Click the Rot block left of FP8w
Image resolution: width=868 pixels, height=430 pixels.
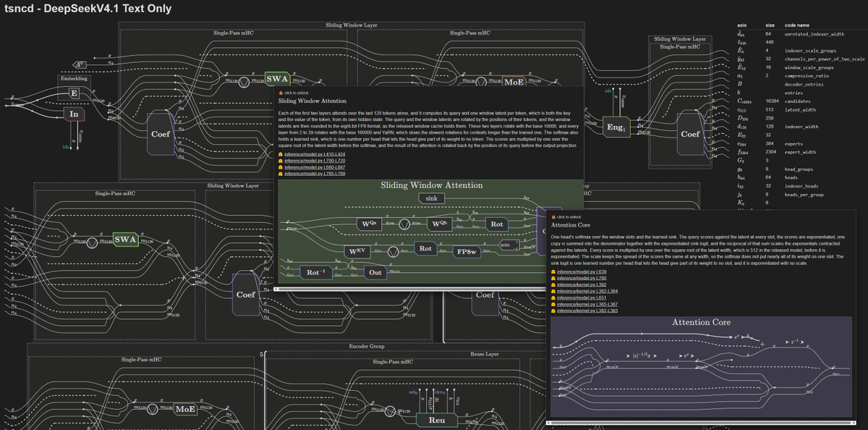pyautogui.click(x=426, y=248)
